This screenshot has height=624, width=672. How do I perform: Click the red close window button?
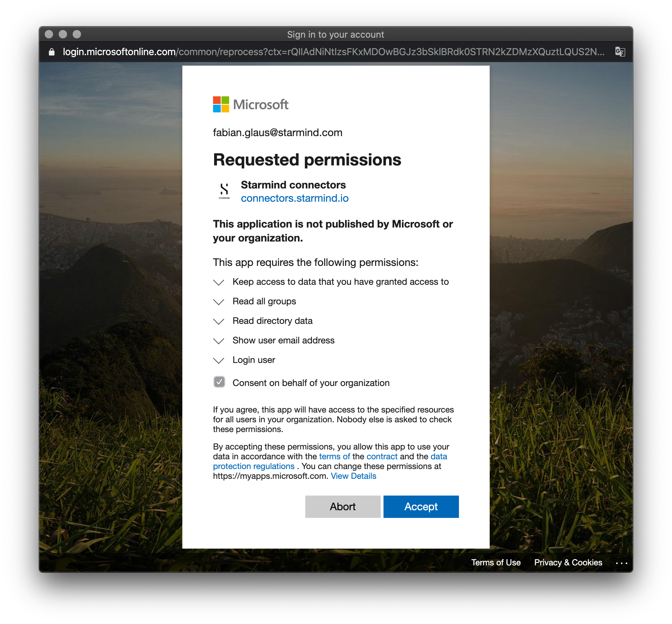point(49,34)
